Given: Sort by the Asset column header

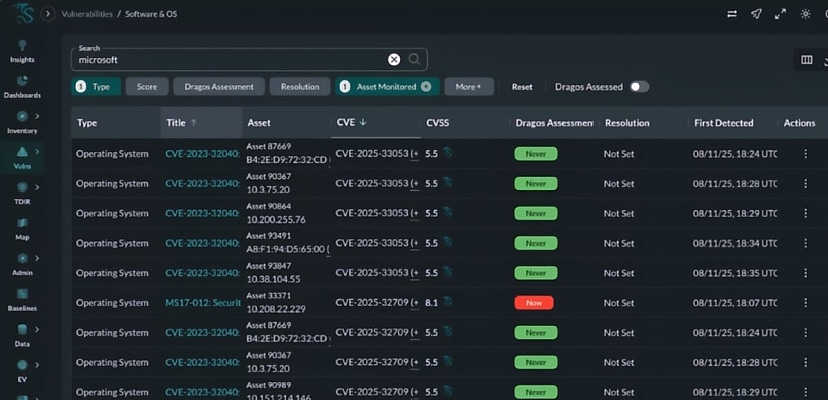Looking at the screenshot, I should [259, 123].
